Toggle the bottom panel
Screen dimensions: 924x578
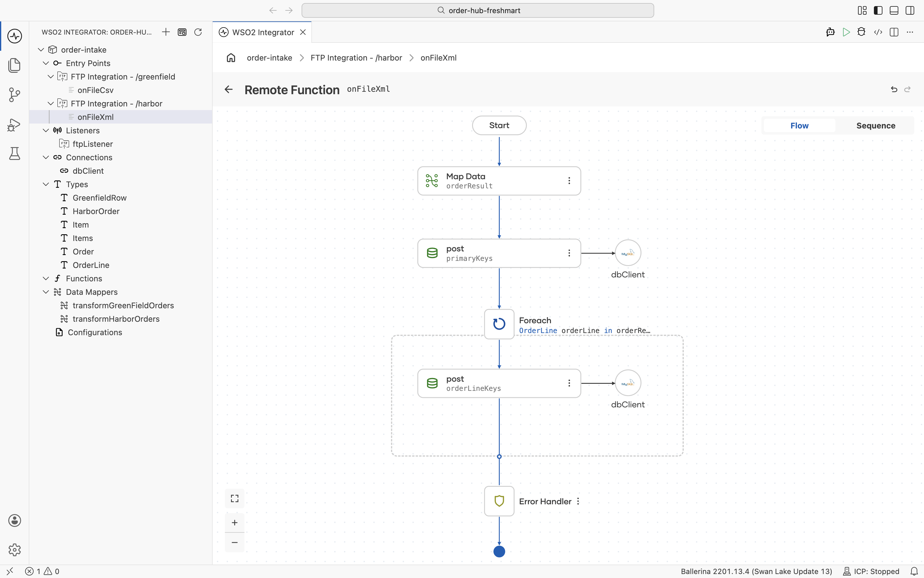click(894, 10)
